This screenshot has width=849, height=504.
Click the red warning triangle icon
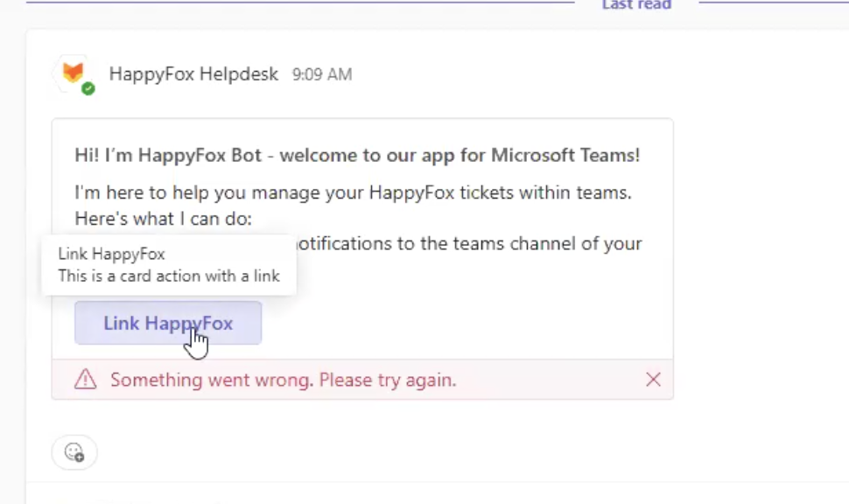(x=85, y=380)
